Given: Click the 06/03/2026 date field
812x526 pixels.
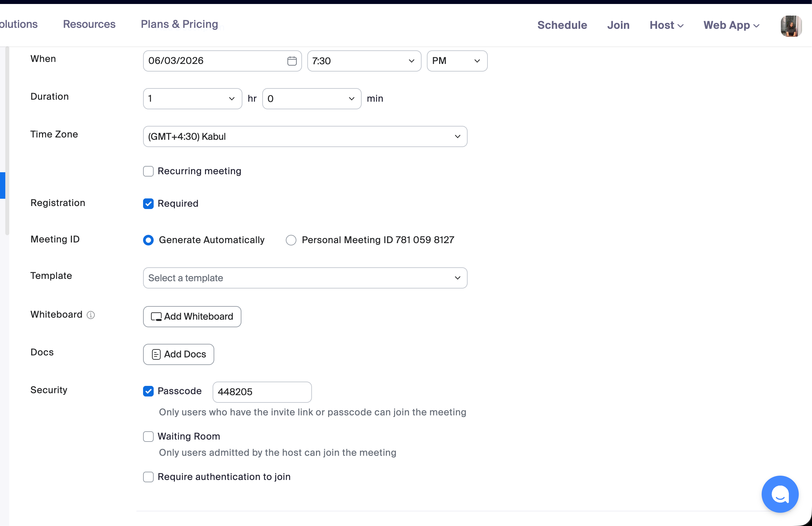Looking at the screenshot, I should [222, 61].
